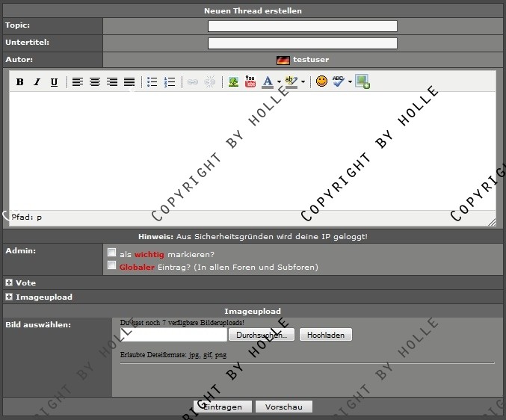The width and height of the screenshot is (506, 420).
Task: Apply underline formatting
Action: pos(54,82)
